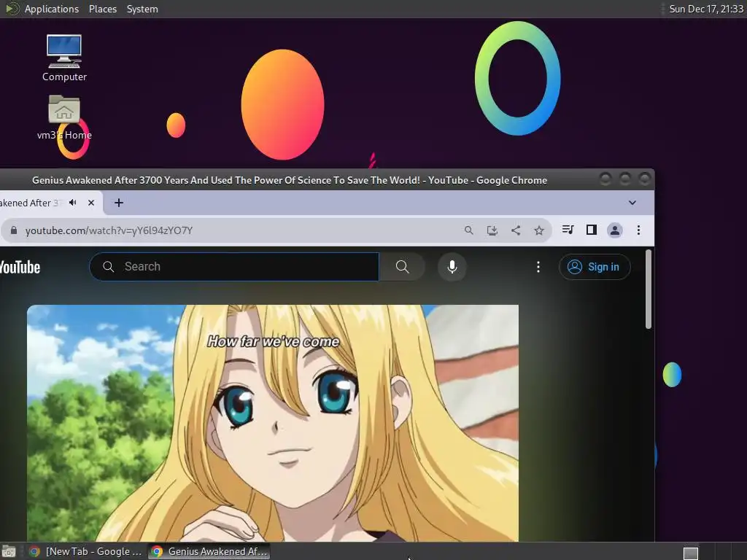This screenshot has width=747, height=560.
Task: Select the youtube.com URL in address bar
Action: 109,230
